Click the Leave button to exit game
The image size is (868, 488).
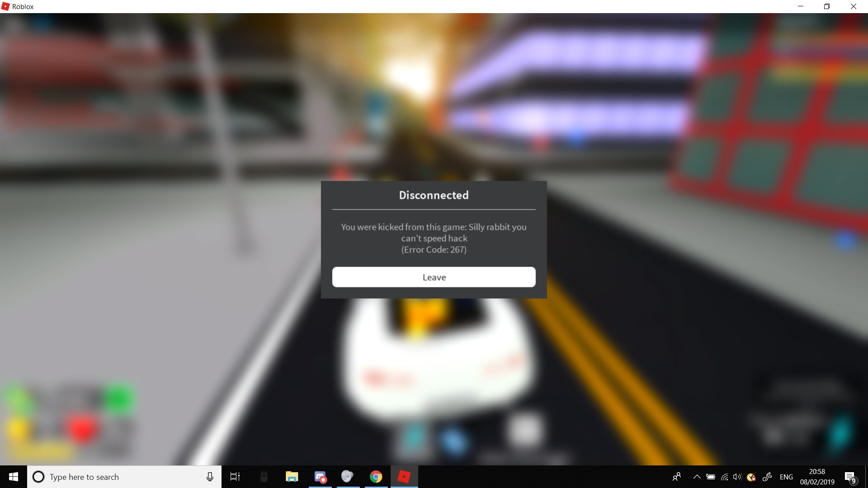pos(434,277)
